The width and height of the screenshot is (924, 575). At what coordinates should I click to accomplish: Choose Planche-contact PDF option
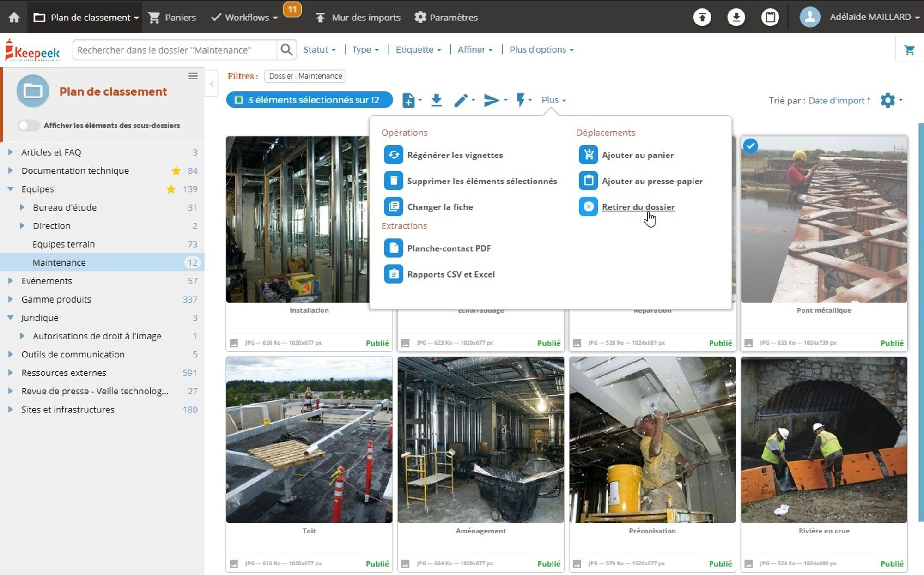(x=449, y=248)
